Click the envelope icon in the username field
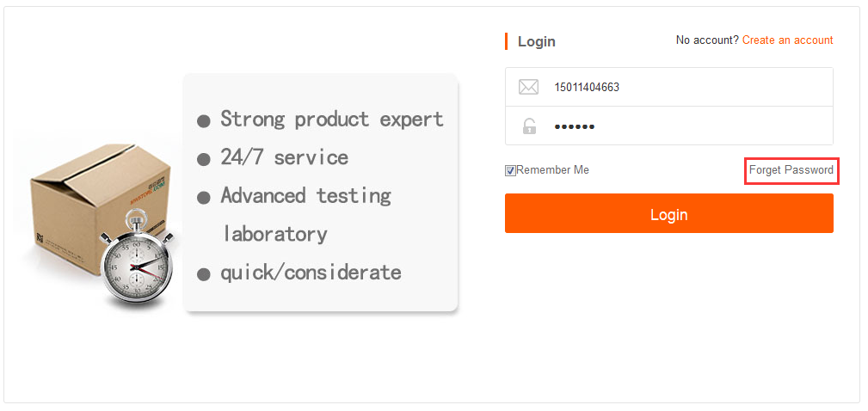This screenshot has width=868, height=411. pos(528,87)
